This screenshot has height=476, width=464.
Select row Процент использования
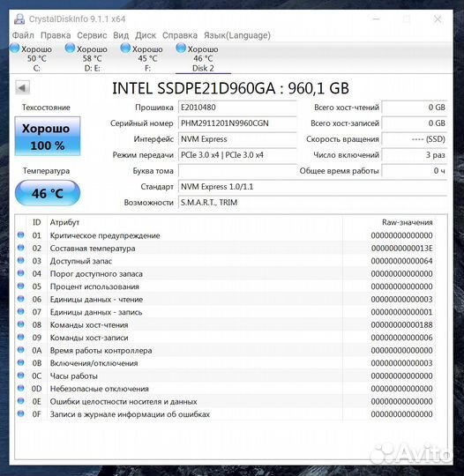pyautogui.click(x=225, y=286)
